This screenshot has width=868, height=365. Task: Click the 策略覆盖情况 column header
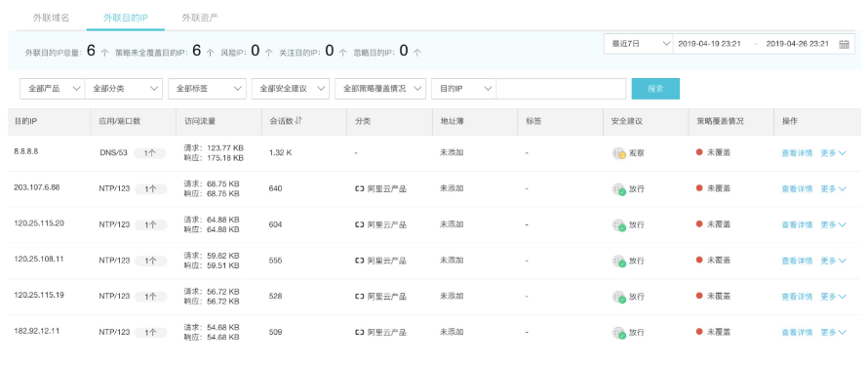[x=720, y=121]
